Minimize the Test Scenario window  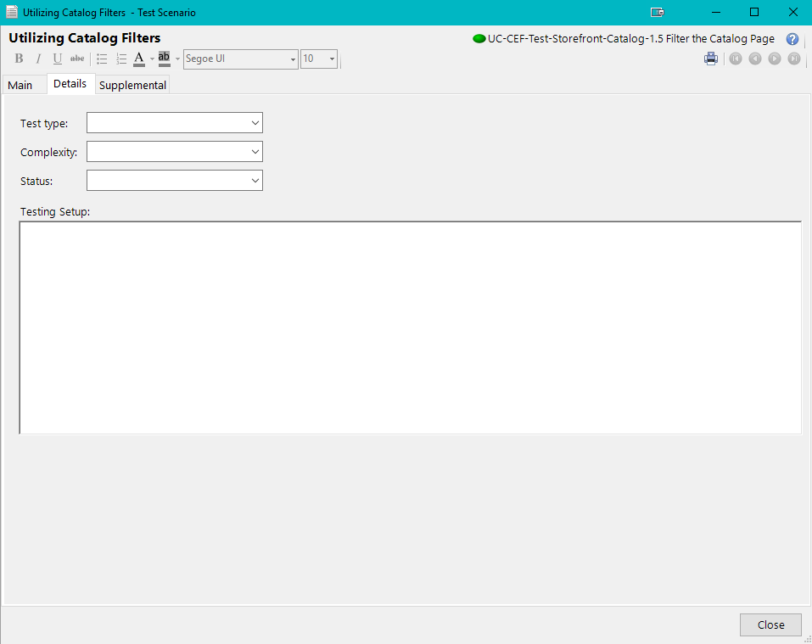tap(716, 13)
